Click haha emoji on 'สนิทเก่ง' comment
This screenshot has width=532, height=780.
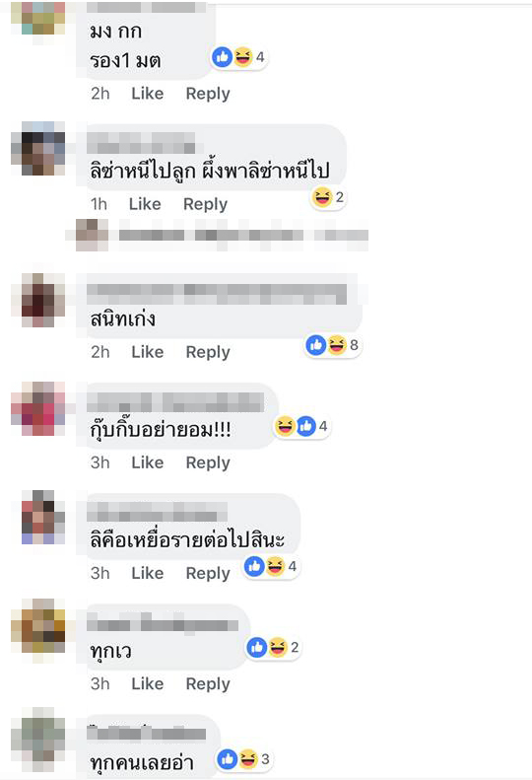click(x=337, y=345)
